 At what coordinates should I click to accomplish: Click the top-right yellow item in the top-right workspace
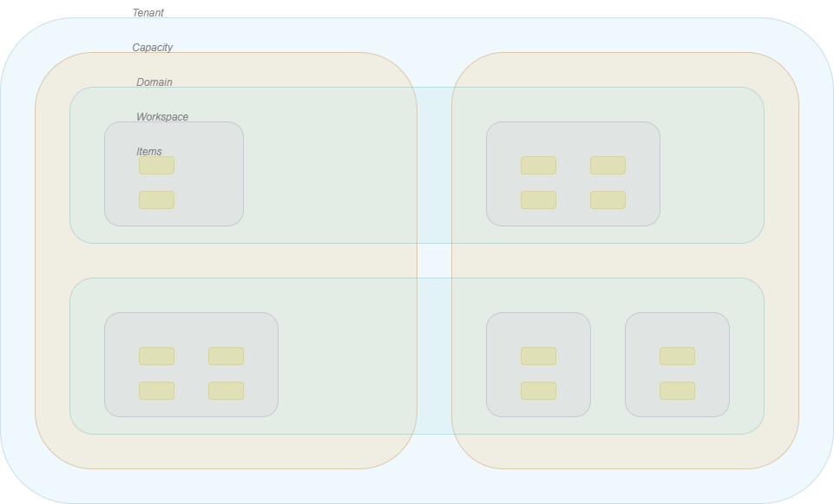[608, 164]
